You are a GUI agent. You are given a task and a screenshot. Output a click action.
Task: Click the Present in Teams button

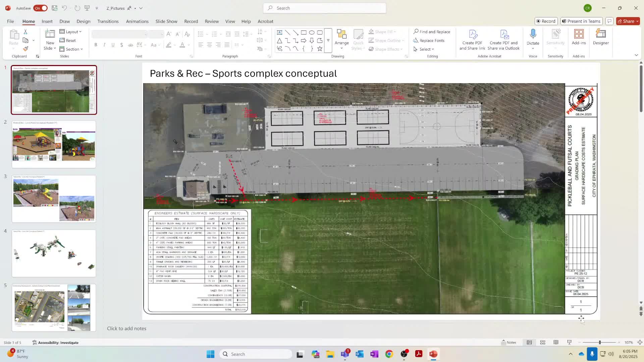(x=581, y=21)
